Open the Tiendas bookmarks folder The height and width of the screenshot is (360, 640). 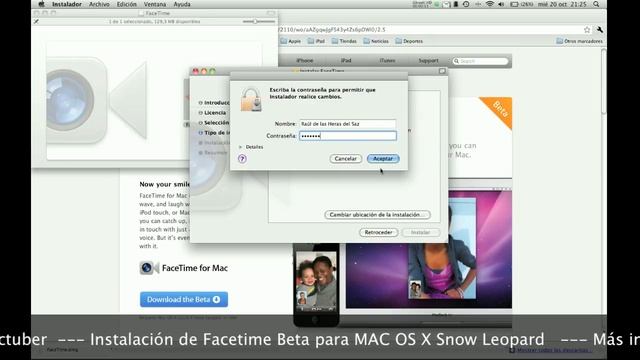[344, 41]
